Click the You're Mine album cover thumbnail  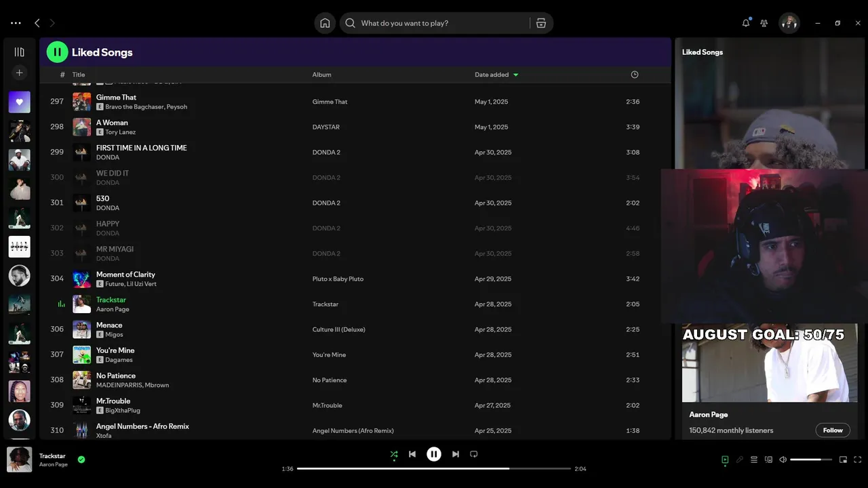click(x=82, y=354)
